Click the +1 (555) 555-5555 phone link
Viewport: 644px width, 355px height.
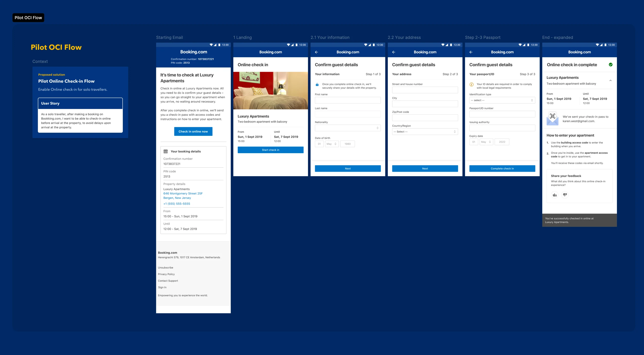click(x=177, y=204)
